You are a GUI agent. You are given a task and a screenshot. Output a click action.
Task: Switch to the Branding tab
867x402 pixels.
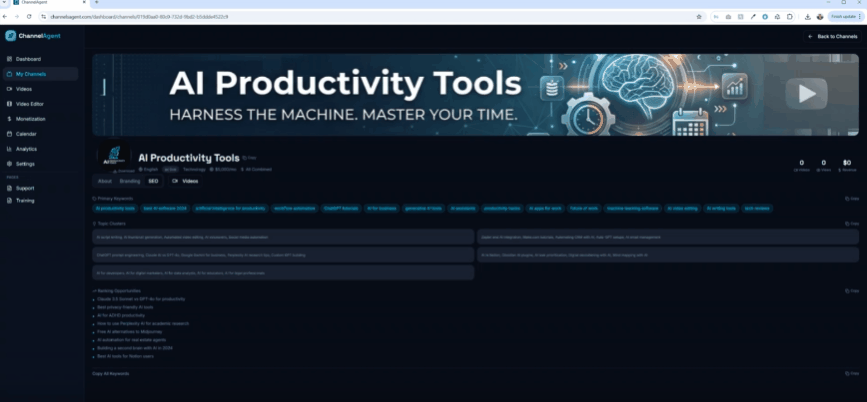coord(130,181)
